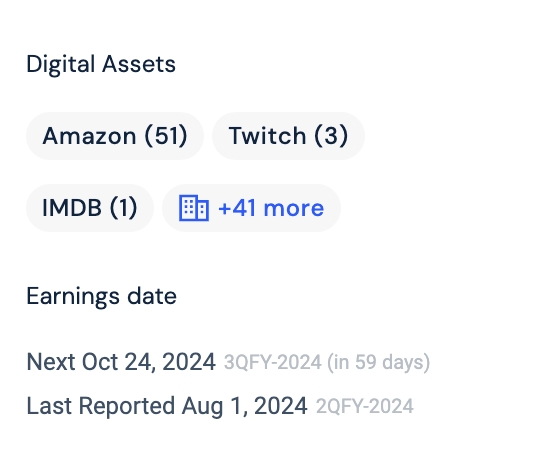The height and width of the screenshot is (456, 542).
Task: Click the blue word more
Action: tap(294, 208)
